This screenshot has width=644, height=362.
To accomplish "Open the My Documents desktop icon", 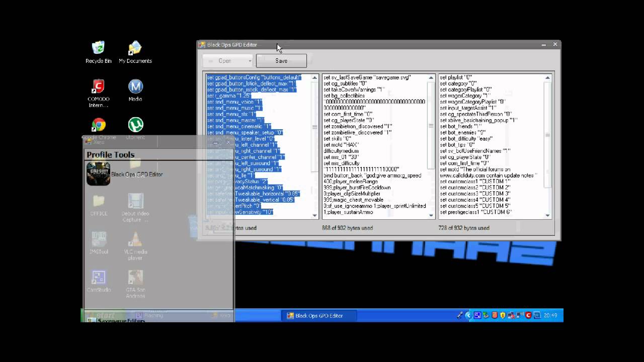I will tap(135, 52).
